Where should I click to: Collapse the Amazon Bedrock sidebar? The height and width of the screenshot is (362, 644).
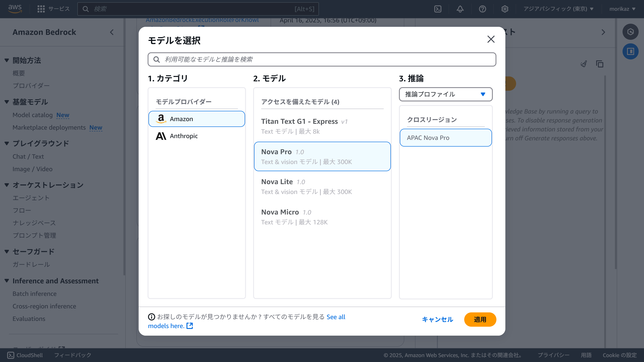(x=112, y=32)
